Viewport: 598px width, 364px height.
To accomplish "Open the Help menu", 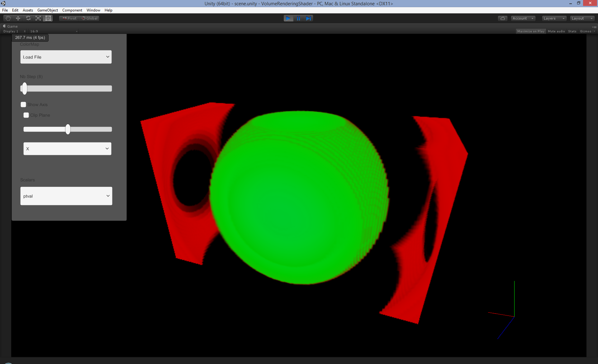I will 108,10.
